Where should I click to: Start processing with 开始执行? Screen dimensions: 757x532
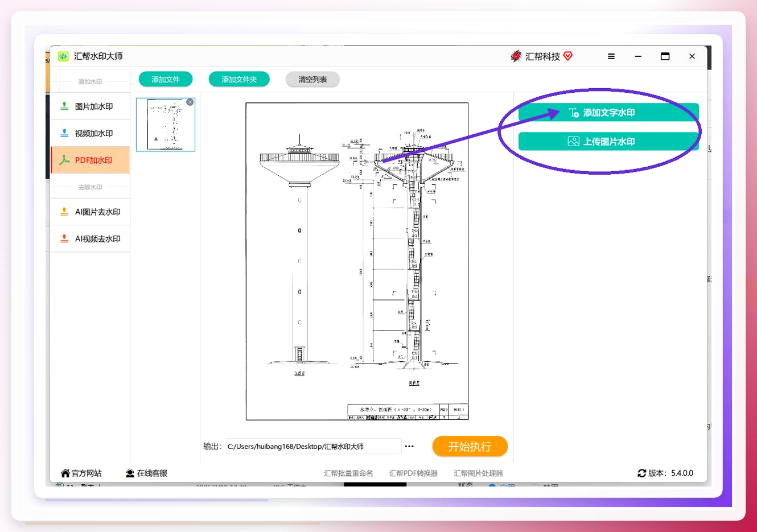tap(470, 447)
